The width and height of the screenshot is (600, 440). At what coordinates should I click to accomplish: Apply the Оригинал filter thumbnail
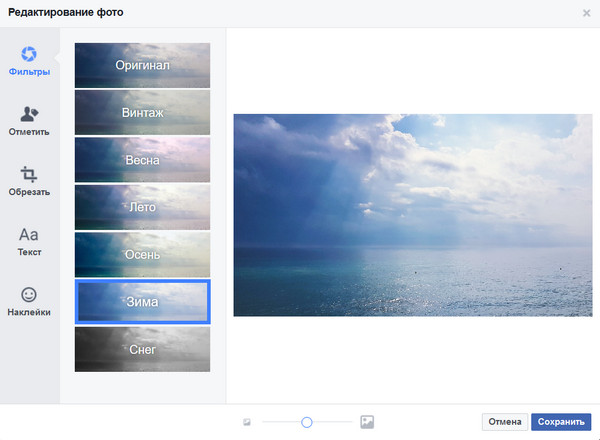[x=142, y=66]
